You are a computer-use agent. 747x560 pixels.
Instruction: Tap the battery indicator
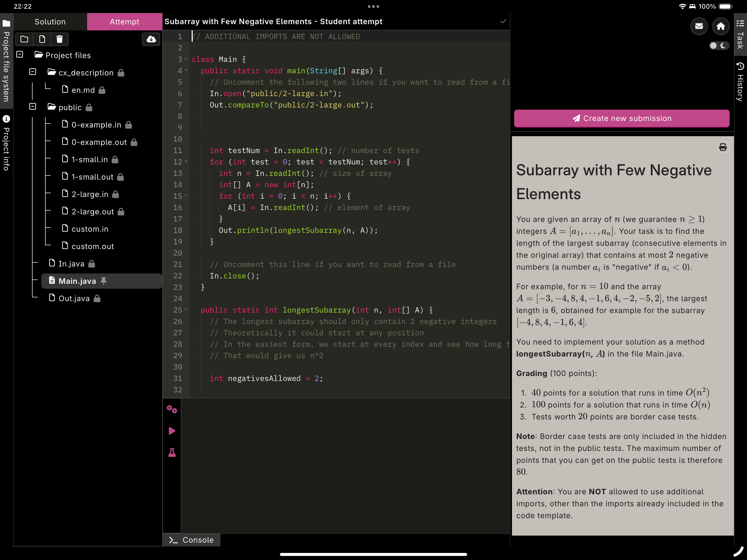click(725, 7)
